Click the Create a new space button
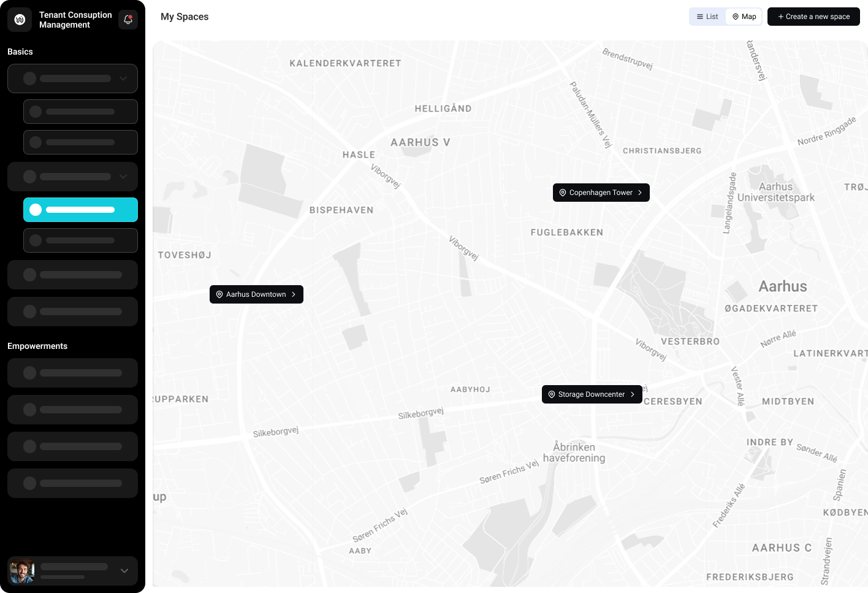Image resolution: width=868 pixels, height=593 pixels. point(813,17)
